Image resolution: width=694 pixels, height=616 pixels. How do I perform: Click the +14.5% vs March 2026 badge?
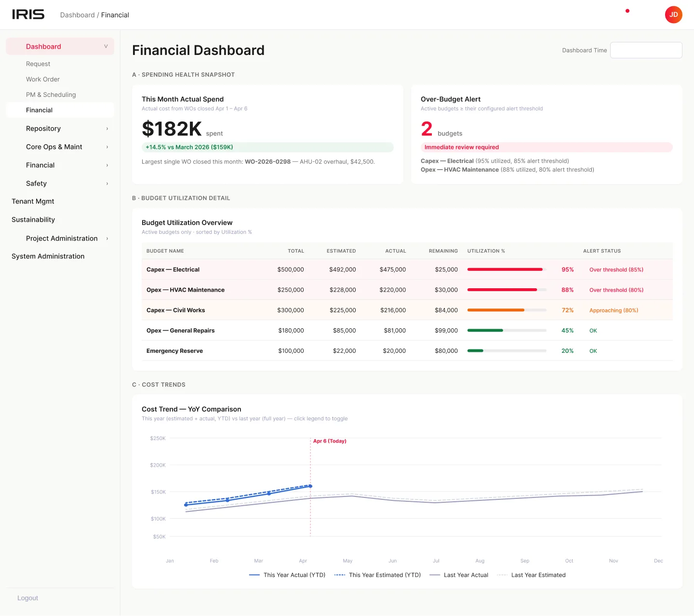(267, 147)
